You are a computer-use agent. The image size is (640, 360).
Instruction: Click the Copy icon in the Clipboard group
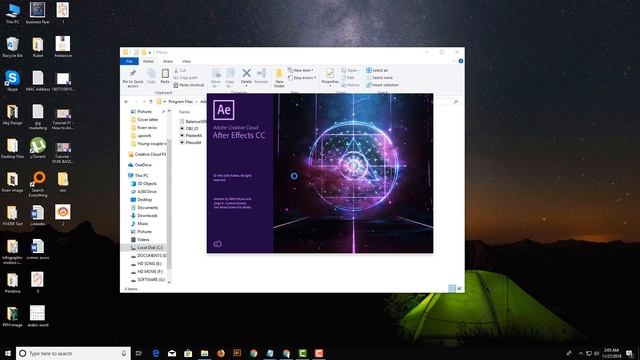151,73
